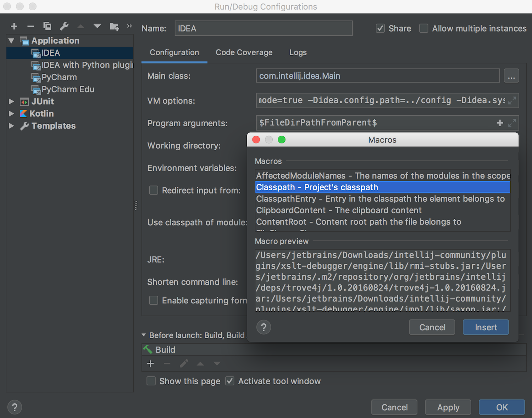Create a new folder using the folder icon
This screenshot has height=418, width=532.
point(114,26)
